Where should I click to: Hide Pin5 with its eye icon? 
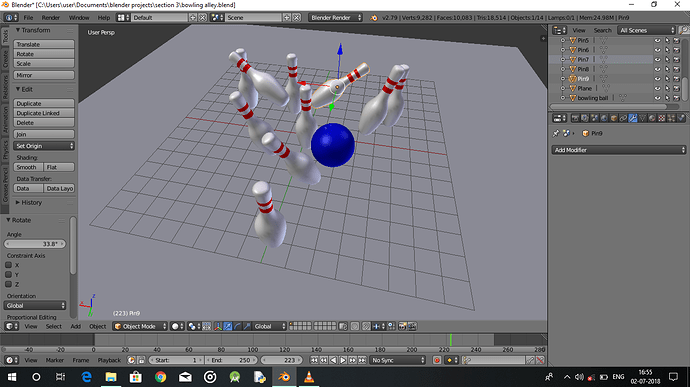657,40
